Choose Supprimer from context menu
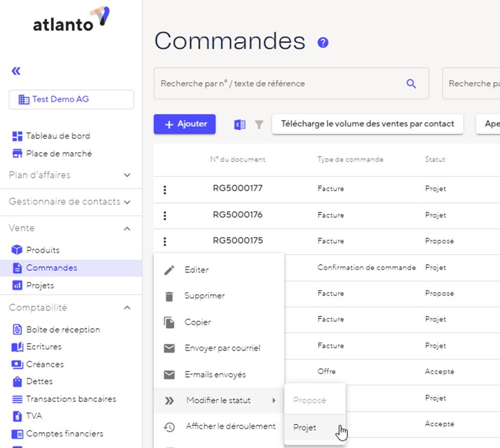The width and height of the screenshot is (500, 448). click(205, 296)
